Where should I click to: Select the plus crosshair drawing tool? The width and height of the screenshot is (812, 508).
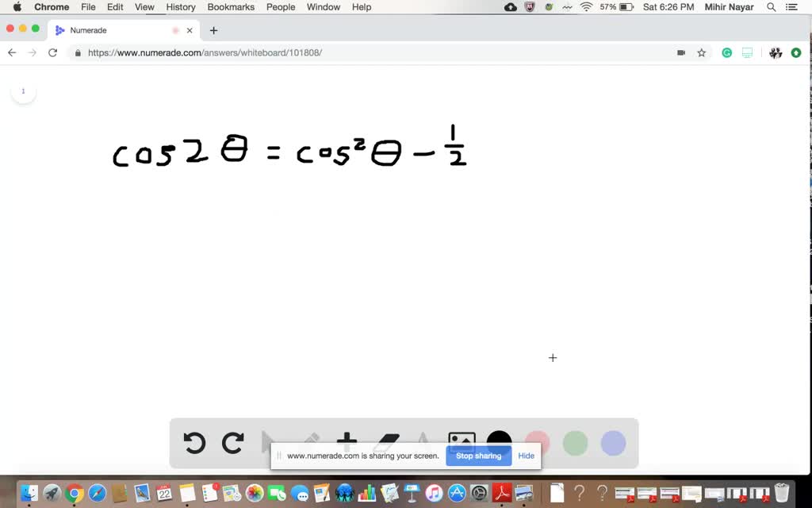347,439
